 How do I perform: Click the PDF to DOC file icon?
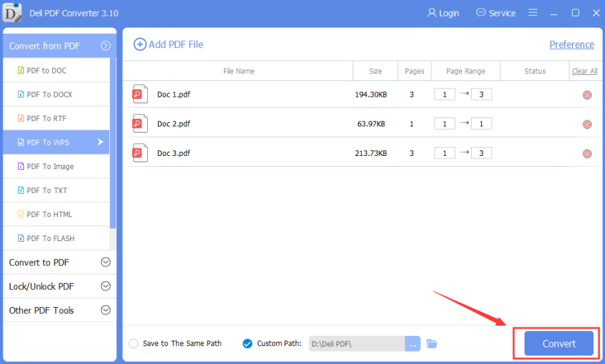(x=21, y=70)
